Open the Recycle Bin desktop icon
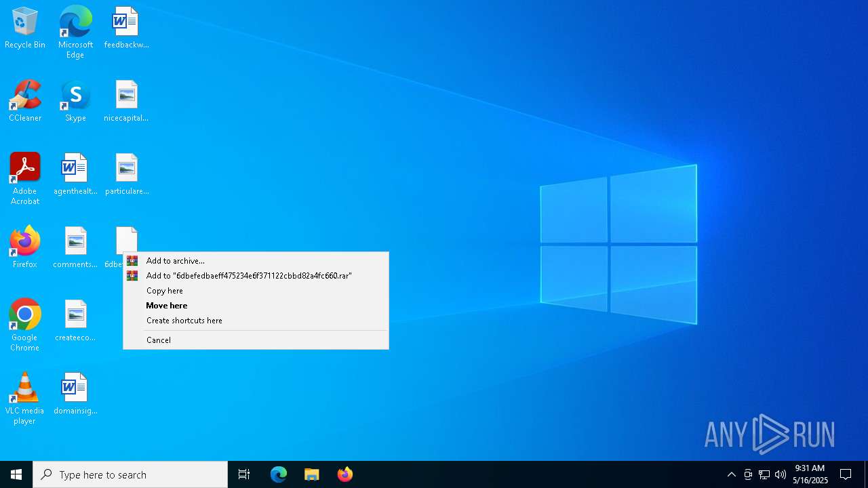The image size is (868, 488). point(25,28)
